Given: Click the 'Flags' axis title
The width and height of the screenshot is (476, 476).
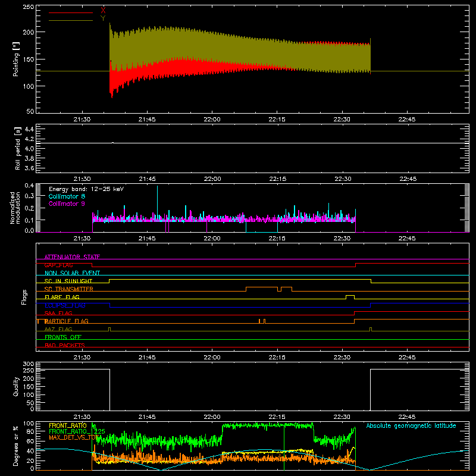Looking at the screenshot, I should 24,297.
